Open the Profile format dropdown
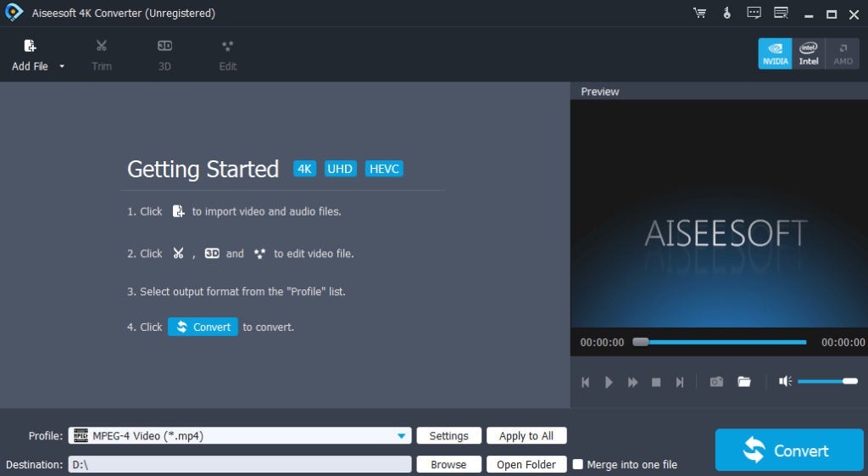868x476 pixels. tap(240, 435)
